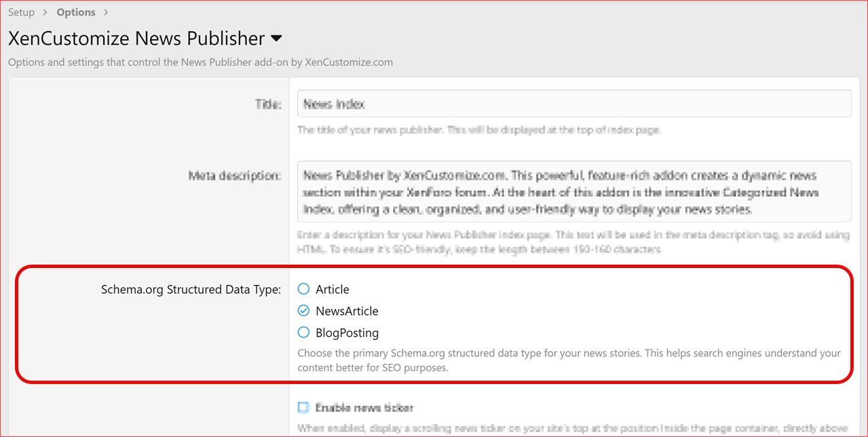Viewport: 868px width, 437px height.
Task: Click the 'Enable news ticker' label text
Action: (x=364, y=408)
